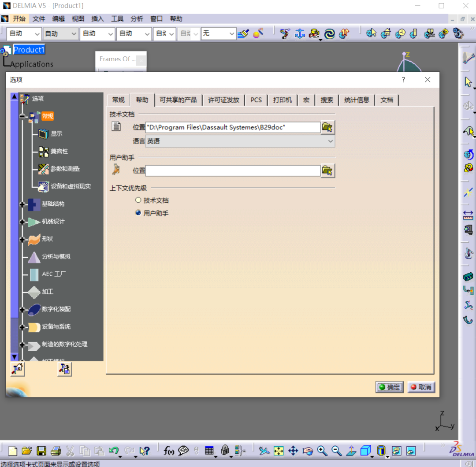The image size is (476, 467).
Task: Expand the 基础结构 tree node
Action: tap(22, 204)
